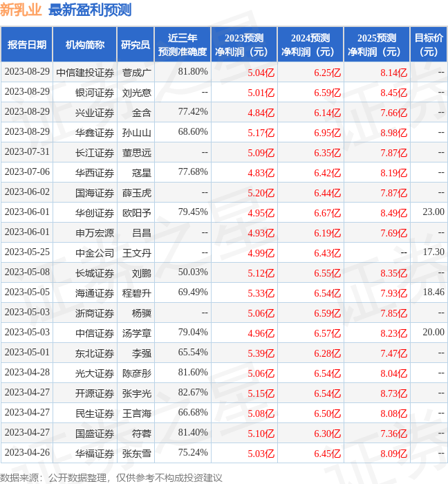448x484 pixels.
Task: Click accuracy value 81.80%
Action: [193, 72]
